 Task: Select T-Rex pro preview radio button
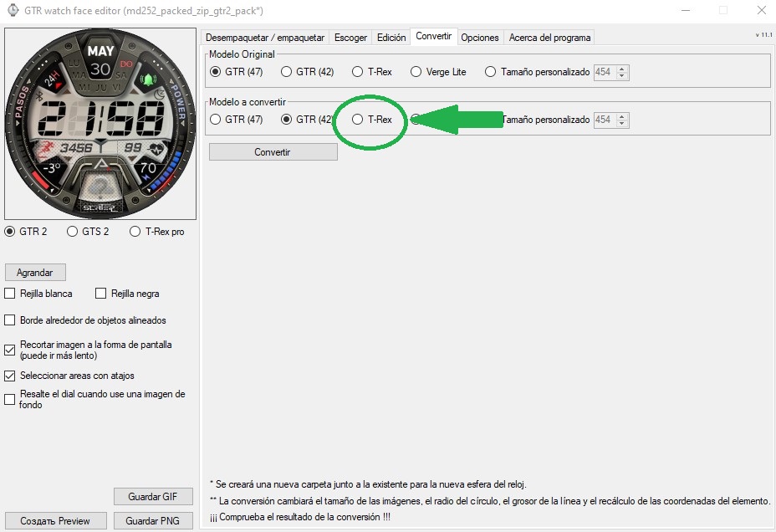point(135,232)
